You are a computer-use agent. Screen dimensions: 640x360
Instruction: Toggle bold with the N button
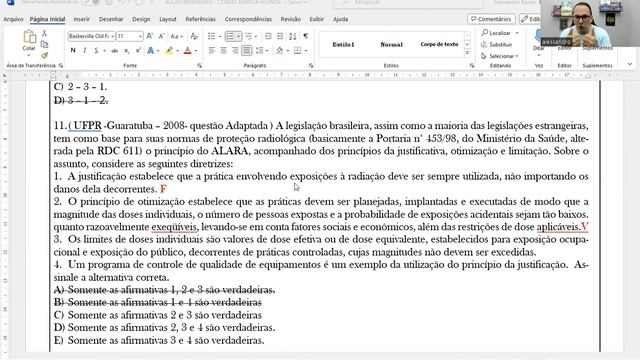[73, 51]
